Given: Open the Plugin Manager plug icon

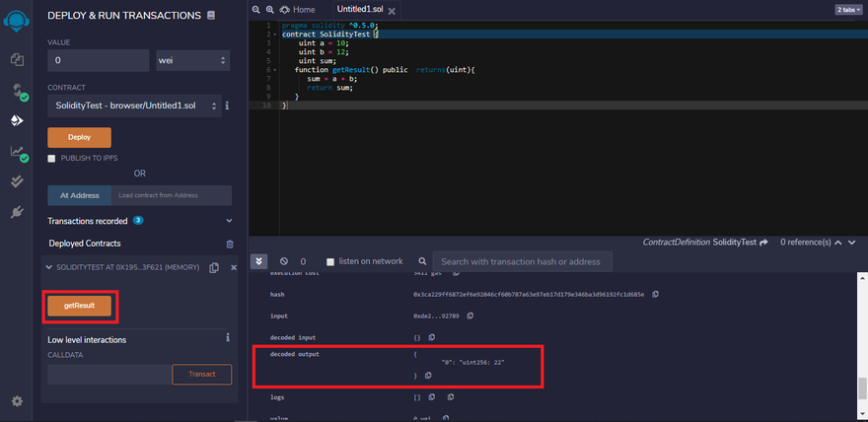Looking at the screenshot, I should (17, 212).
